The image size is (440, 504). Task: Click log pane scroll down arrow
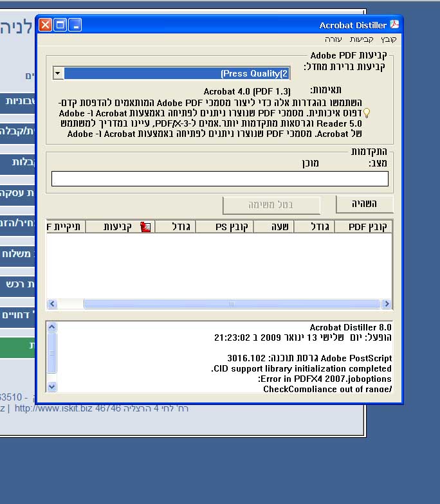point(51,386)
